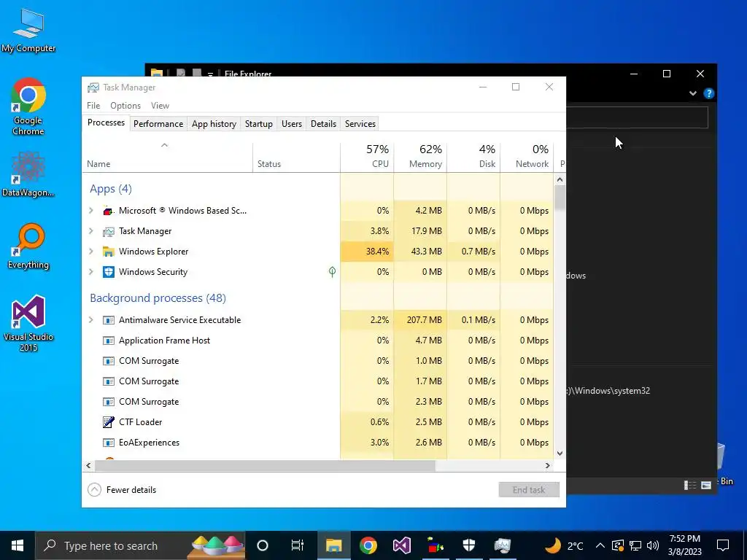Screen dimensions: 747x560
Task: Click the clock showing 7:52 PM
Action: point(684,545)
